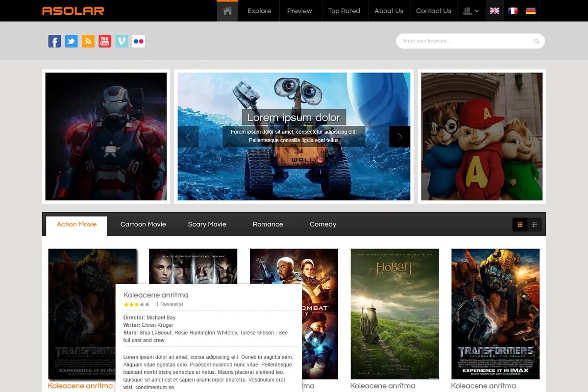Advance slider with right arrow

point(399,137)
